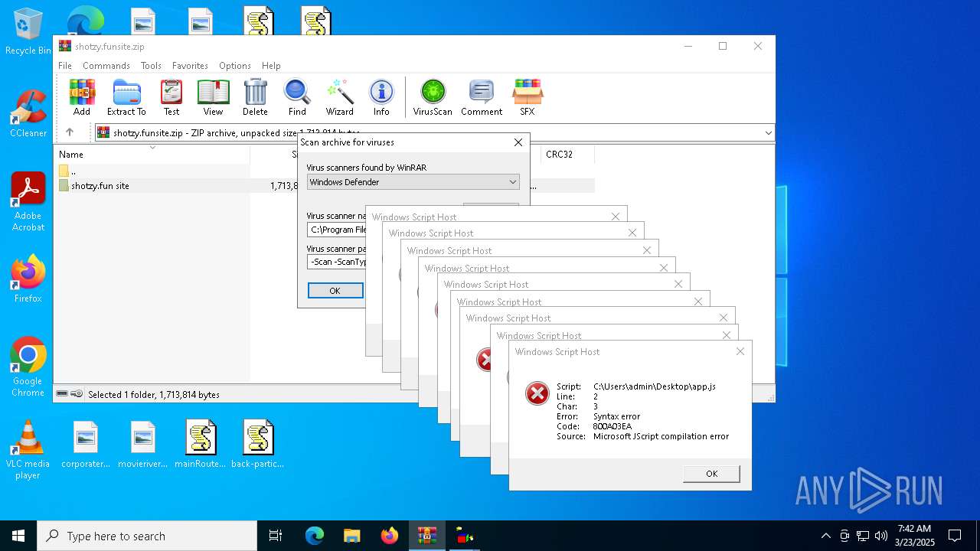980x551 pixels.
Task: Open File Explorer from taskbar
Action: coord(351,536)
